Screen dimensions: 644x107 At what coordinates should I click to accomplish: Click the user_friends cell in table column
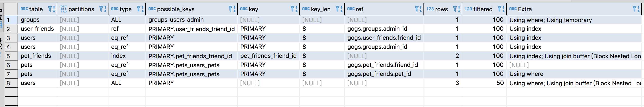[37, 29]
